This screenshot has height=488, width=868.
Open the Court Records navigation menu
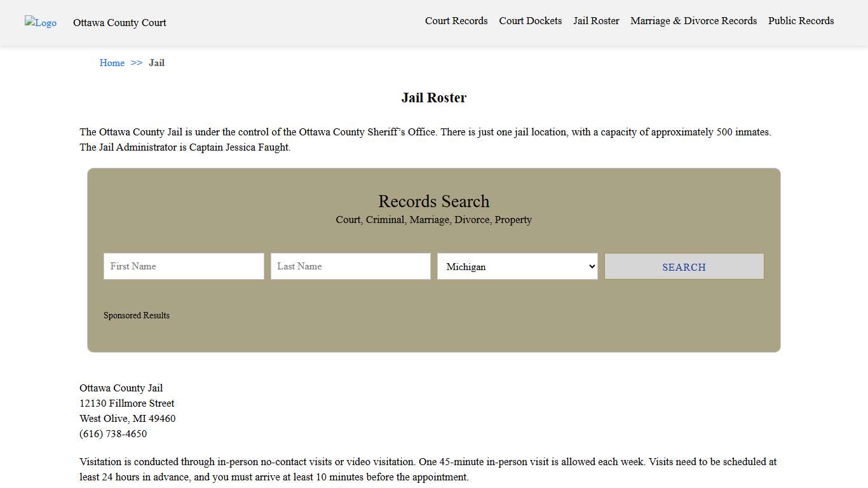click(x=456, y=20)
